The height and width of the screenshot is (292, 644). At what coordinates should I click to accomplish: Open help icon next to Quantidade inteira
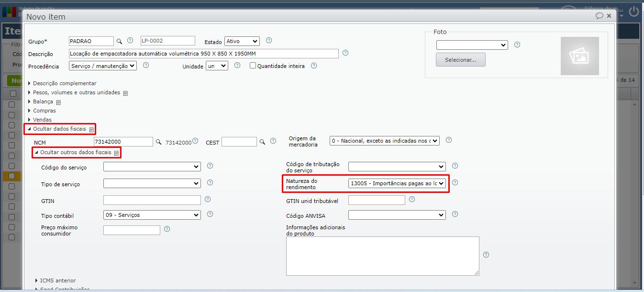coord(314,66)
